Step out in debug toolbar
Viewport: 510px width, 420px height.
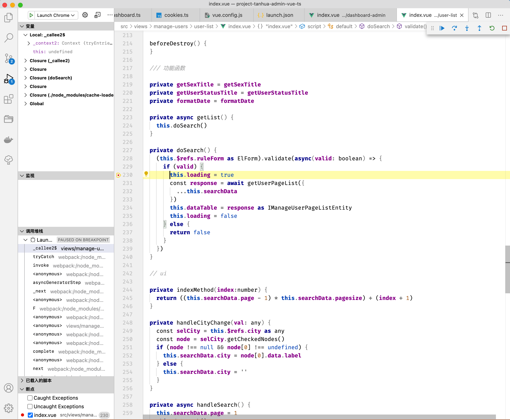pos(479,28)
